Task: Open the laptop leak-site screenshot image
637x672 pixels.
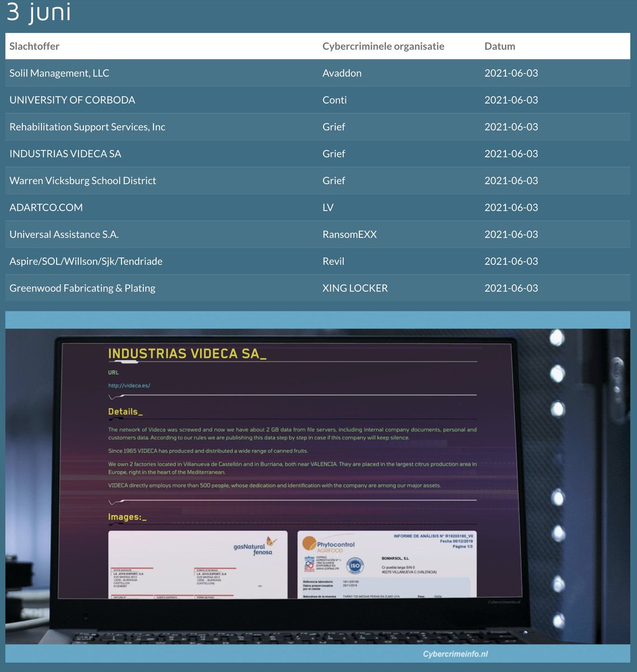Action: pos(318,487)
